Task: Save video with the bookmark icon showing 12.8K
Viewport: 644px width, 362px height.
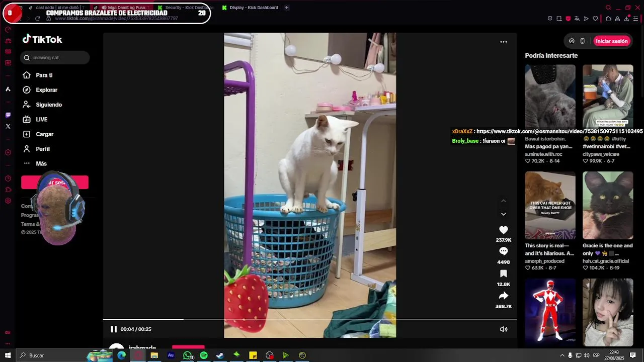Action: tap(503, 274)
